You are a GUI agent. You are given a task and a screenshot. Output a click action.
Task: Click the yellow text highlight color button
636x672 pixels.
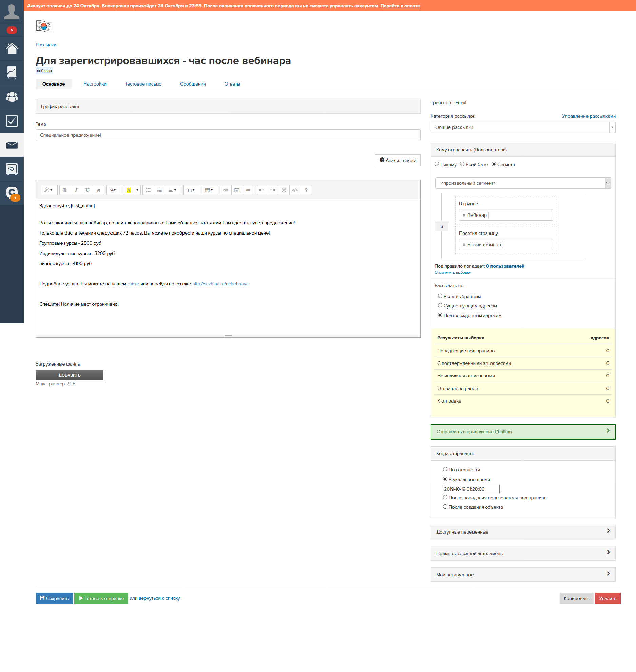click(129, 190)
